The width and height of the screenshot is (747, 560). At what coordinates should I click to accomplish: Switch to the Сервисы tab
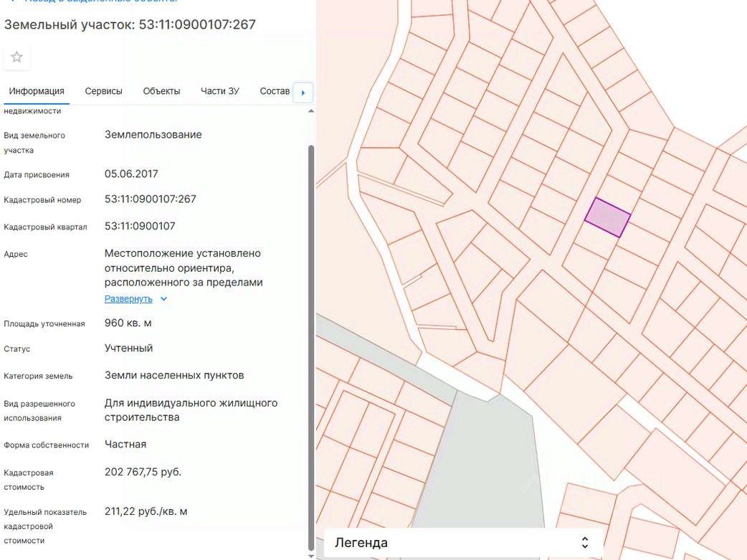(103, 91)
